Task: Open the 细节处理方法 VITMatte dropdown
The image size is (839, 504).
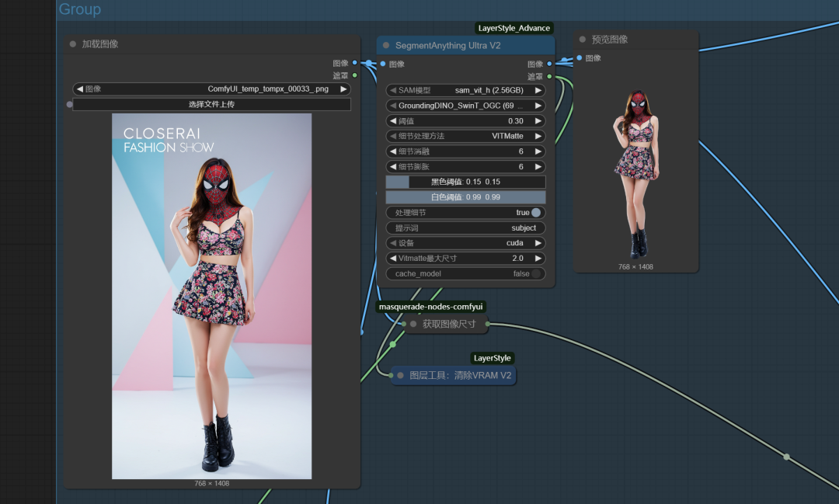Action: point(465,136)
